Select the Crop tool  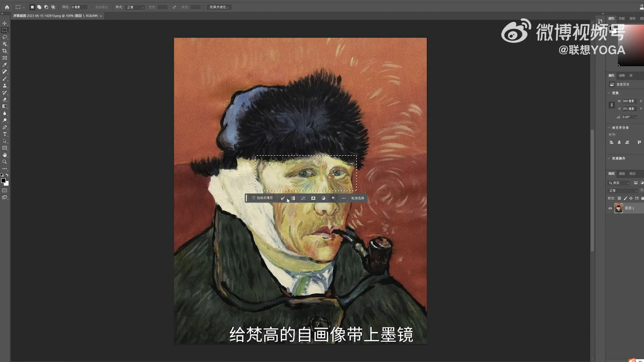[x=5, y=51]
